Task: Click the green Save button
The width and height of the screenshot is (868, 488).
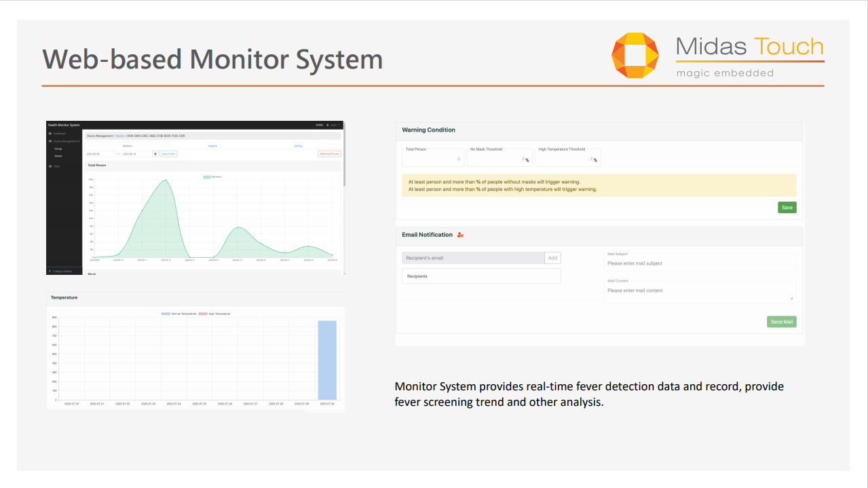Action: click(x=787, y=208)
